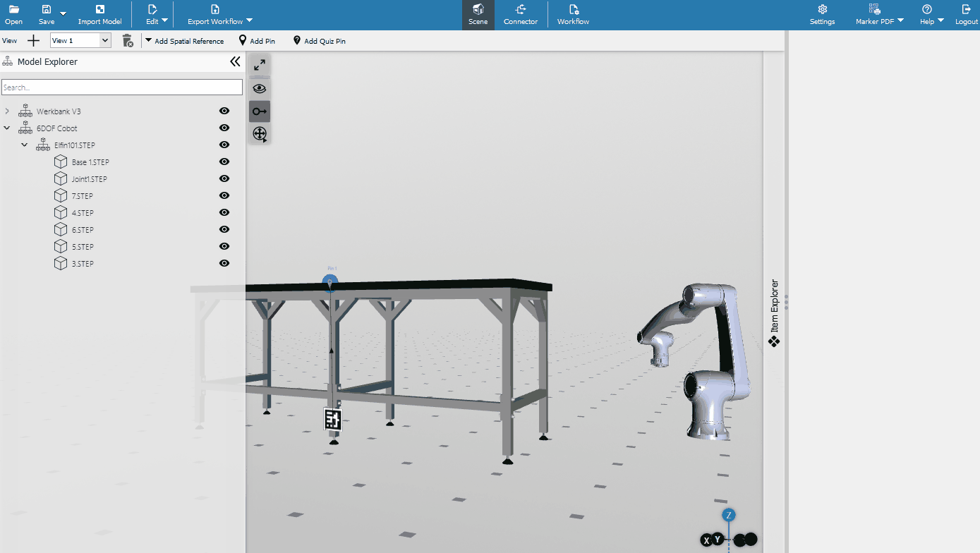Open the Marker PDF dropdown
Screen dimensions: 980x553
pos(880,15)
